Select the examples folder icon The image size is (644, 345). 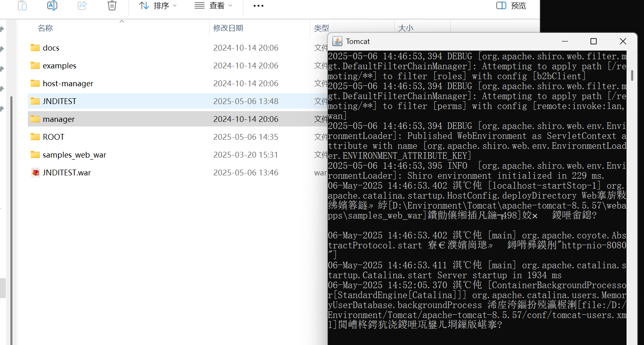[35, 66]
